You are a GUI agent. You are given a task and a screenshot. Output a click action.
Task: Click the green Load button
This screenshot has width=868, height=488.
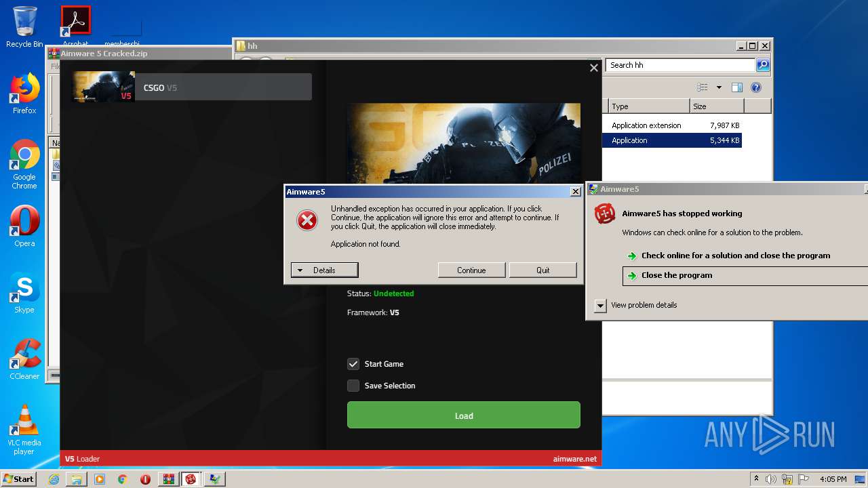click(x=464, y=415)
